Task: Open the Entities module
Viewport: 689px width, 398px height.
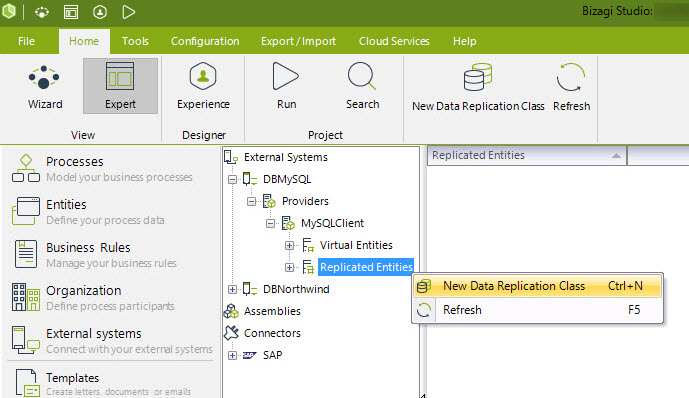Action: click(x=88, y=212)
